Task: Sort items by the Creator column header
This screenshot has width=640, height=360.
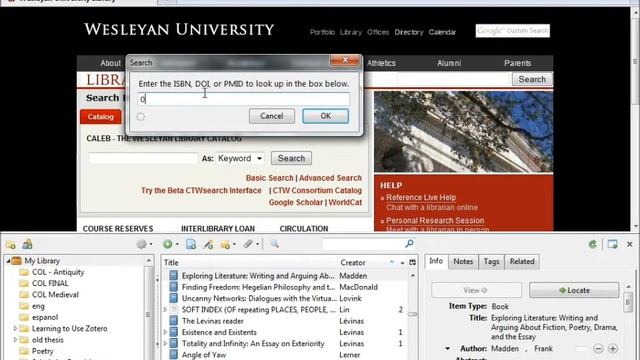Action: pos(367,262)
